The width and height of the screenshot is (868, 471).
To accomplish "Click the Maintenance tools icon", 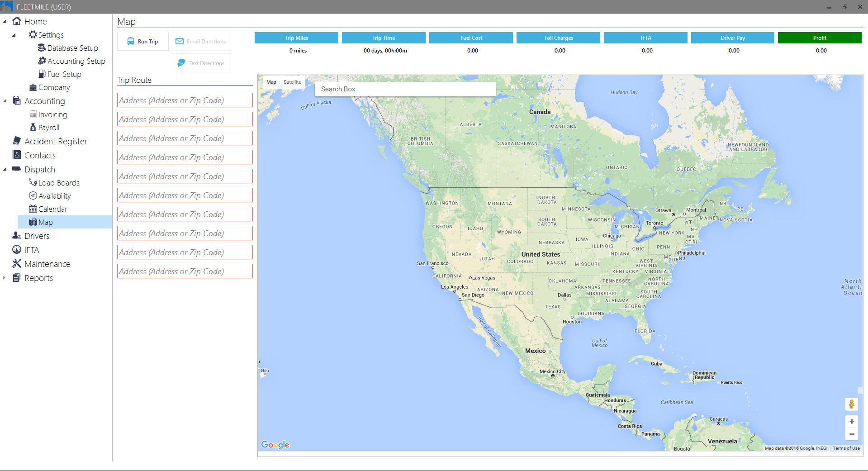I will point(17,264).
